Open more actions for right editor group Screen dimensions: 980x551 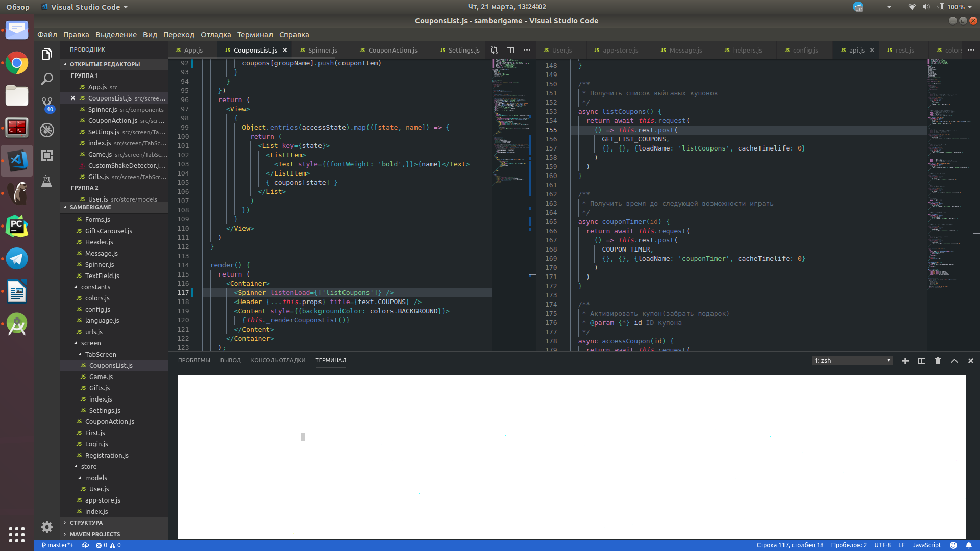pyautogui.click(x=971, y=50)
